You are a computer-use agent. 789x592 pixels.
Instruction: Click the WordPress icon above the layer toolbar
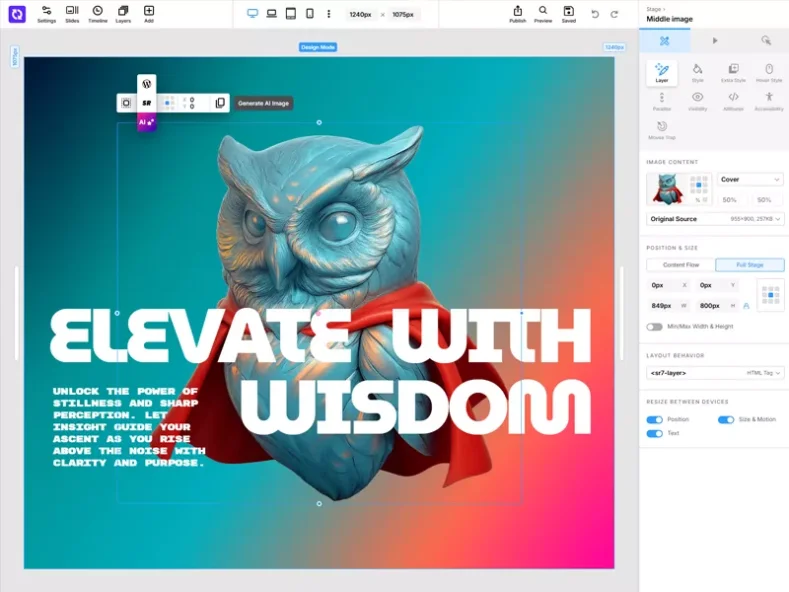[147, 84]
